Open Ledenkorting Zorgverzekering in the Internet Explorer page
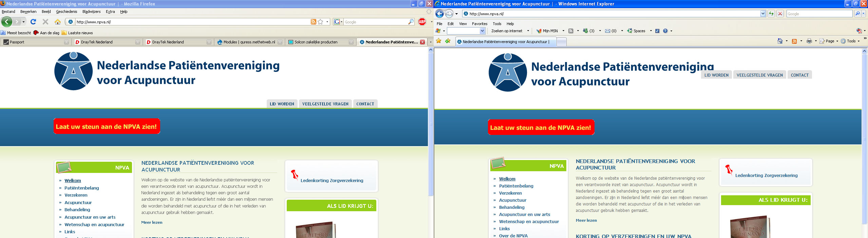Image resolution: width=868 pixels, height=238 pixels. 766,175
